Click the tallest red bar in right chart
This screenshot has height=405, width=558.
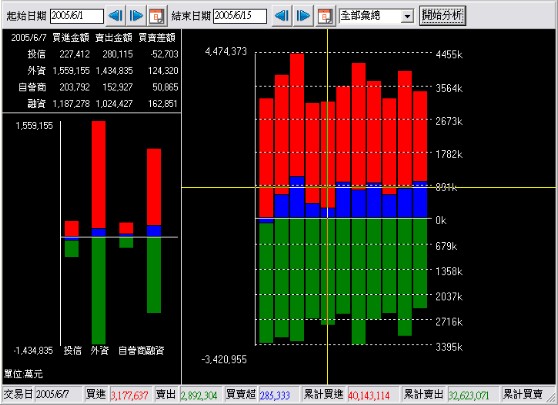click(297, 115)
